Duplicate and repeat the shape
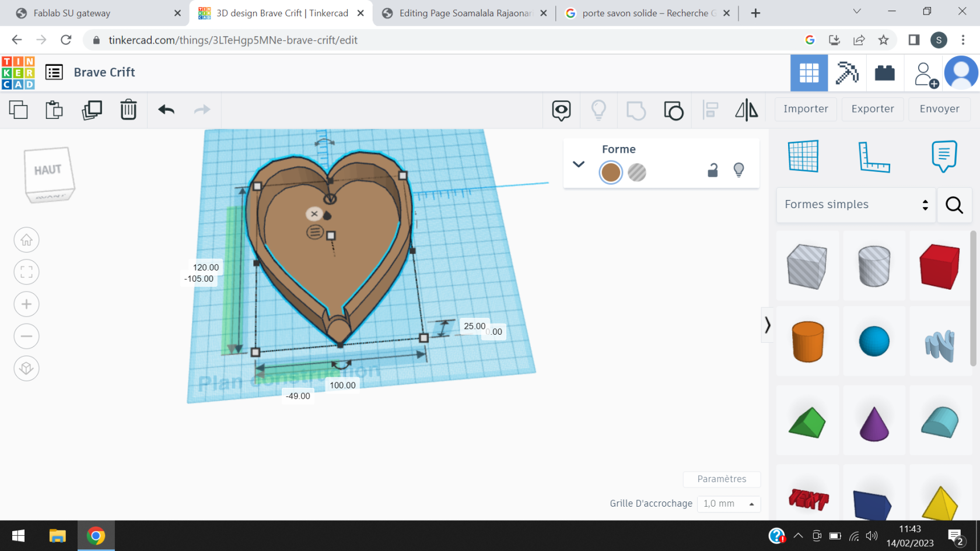Image resolution: width=980 pixels, height=551 pixels. (x=92, y=110)
